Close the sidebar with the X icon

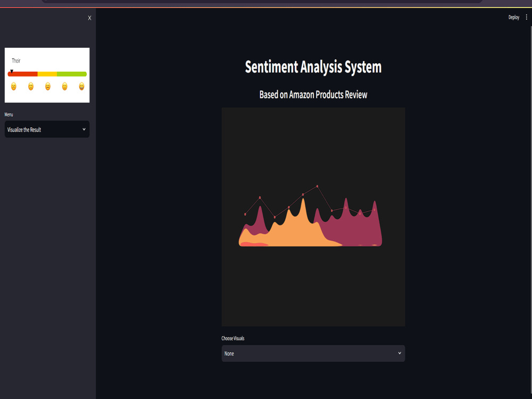click(89, 18)
